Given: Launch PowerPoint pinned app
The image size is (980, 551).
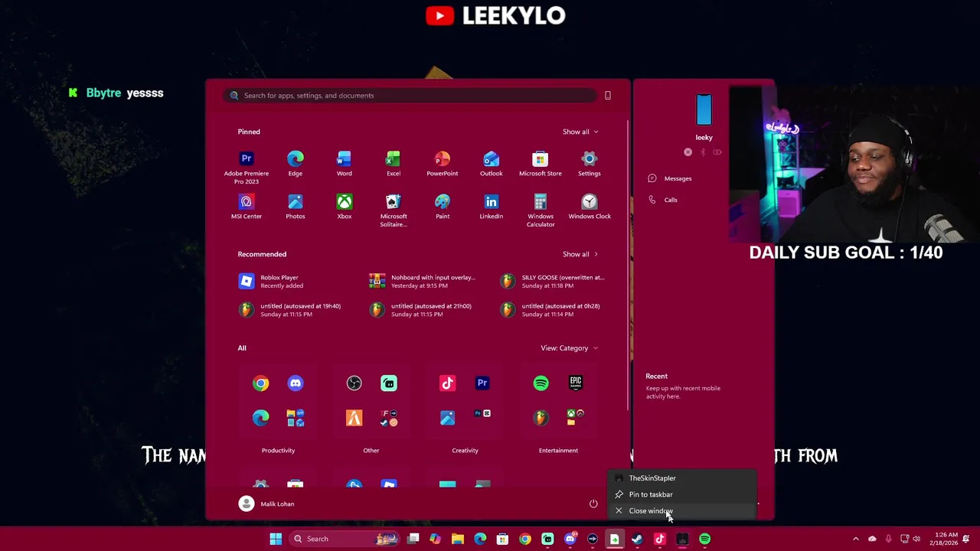Looking at the screenshot, I should [442, 164].
